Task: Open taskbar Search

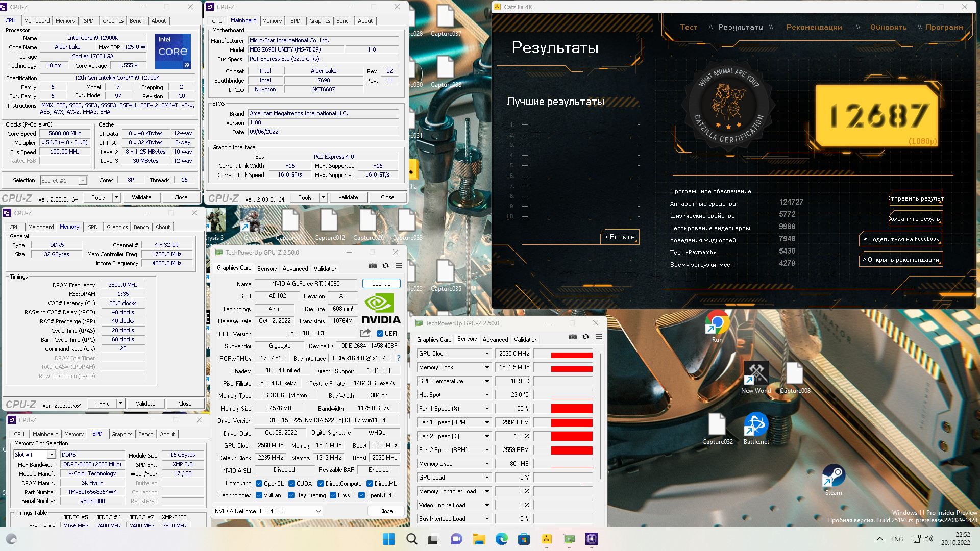Action: pyautogui.click(x=411, y=539)
